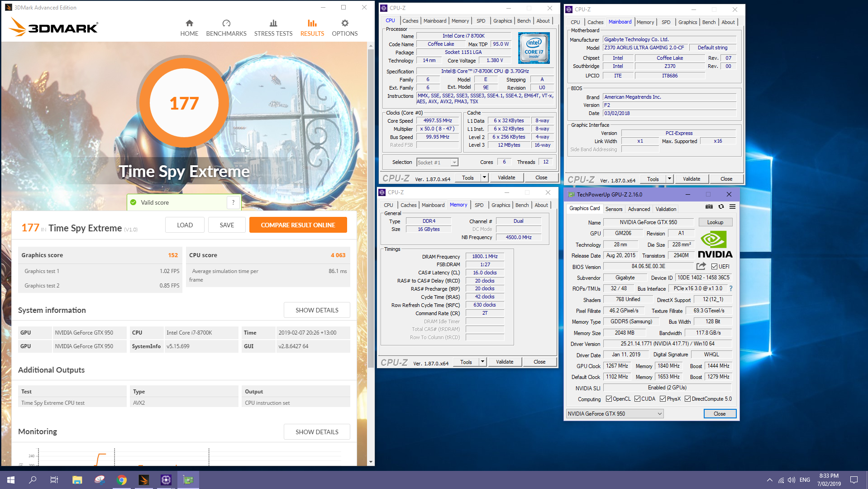Click the Bus Interface question mark in GPU-Z
The height and width of the screenshot is (489, 868).
pyautogui.click(x=730, y=288)
